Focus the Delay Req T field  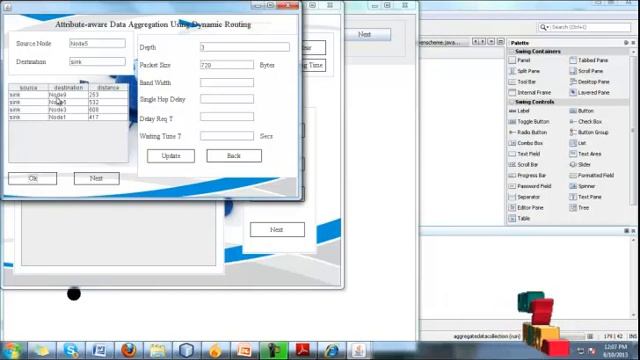(227, 117)
